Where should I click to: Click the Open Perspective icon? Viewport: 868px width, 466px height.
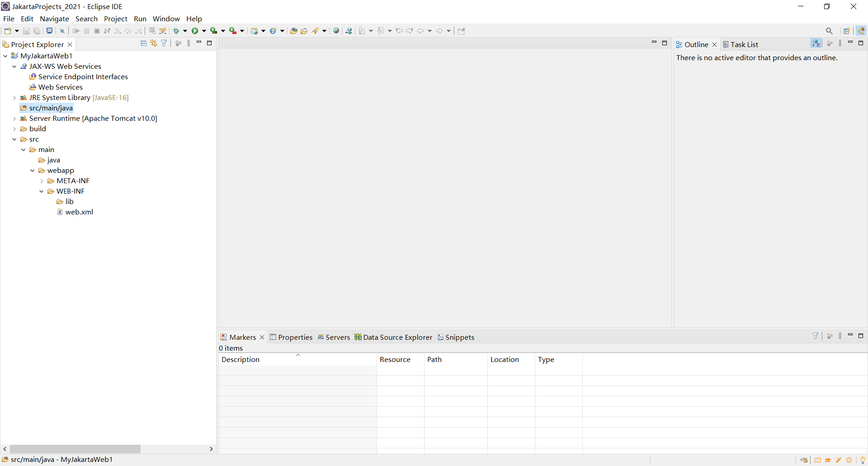pyautogui.click(x=847, y=31)
